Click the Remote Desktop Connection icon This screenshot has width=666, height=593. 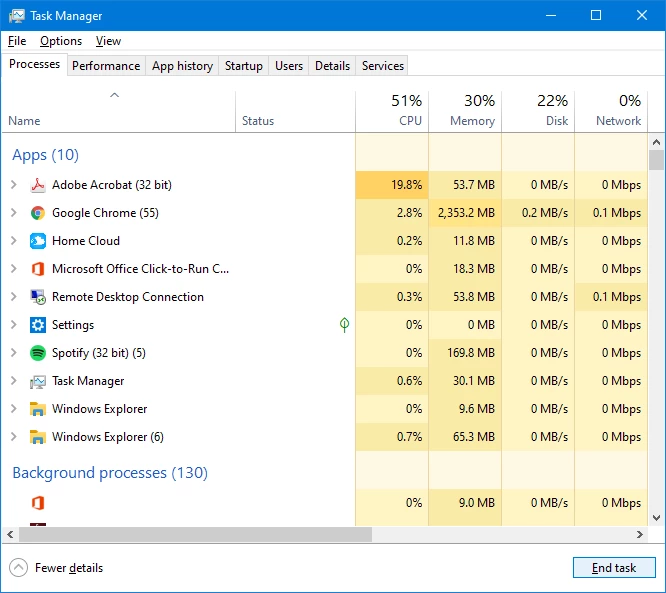[38, 297]
